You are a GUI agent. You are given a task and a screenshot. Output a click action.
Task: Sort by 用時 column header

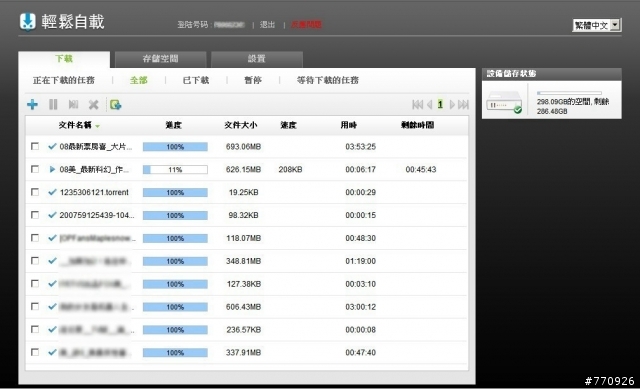coord(349,125)
